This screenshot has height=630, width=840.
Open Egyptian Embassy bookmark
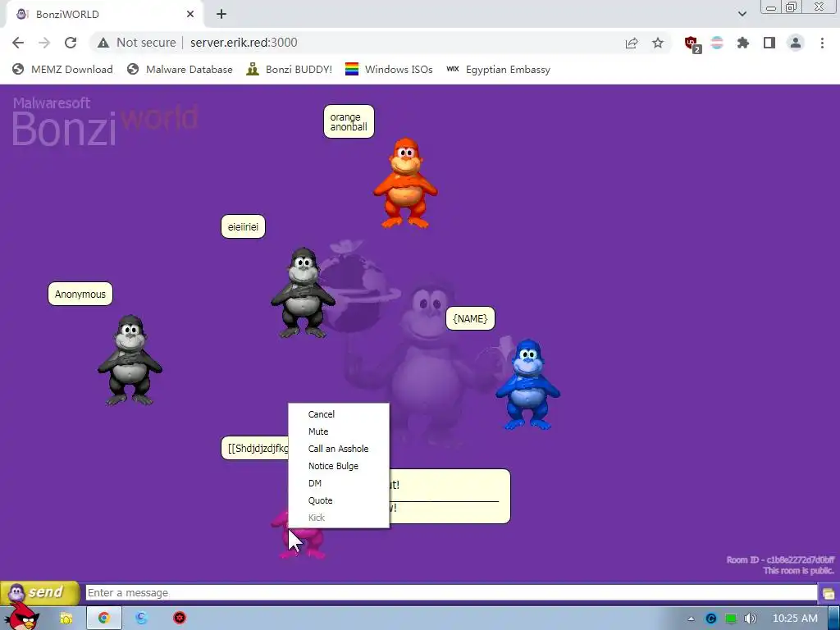(x=498, y=69)
